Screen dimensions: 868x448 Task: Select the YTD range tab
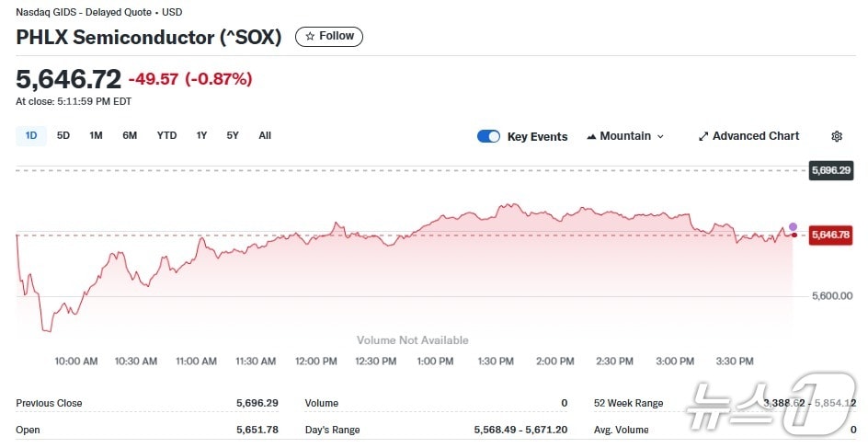point(166,135)
